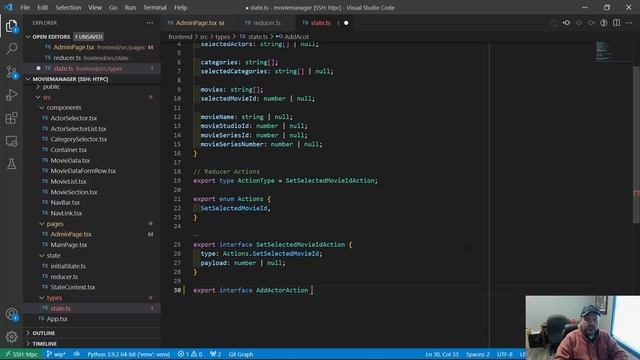This screenshot has height=360, width=640.
Task: Click the frontend breadcrumb segment
Action: 180,37
